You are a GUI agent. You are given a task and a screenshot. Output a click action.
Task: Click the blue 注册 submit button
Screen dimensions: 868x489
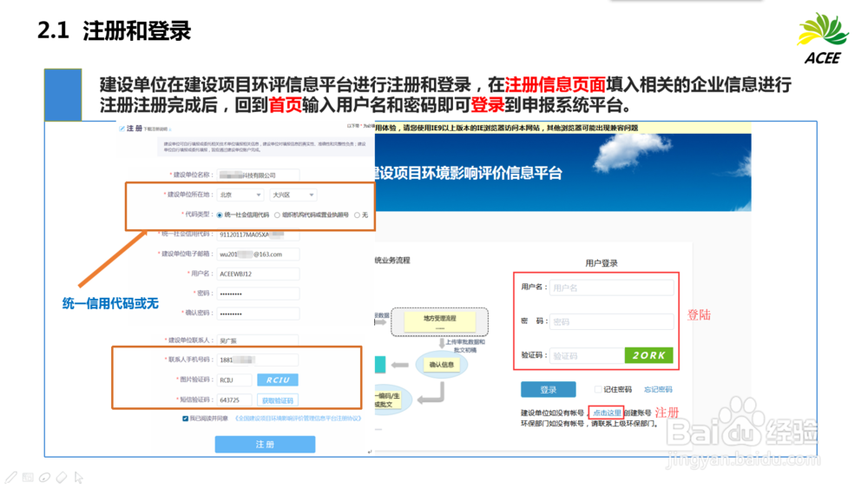pyautogui.click(x=265, y=444)
